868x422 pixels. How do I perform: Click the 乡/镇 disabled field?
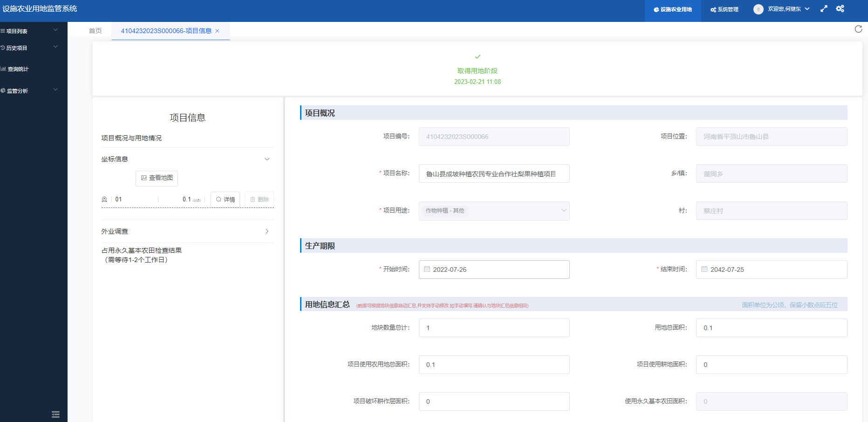tap(772, 173)
